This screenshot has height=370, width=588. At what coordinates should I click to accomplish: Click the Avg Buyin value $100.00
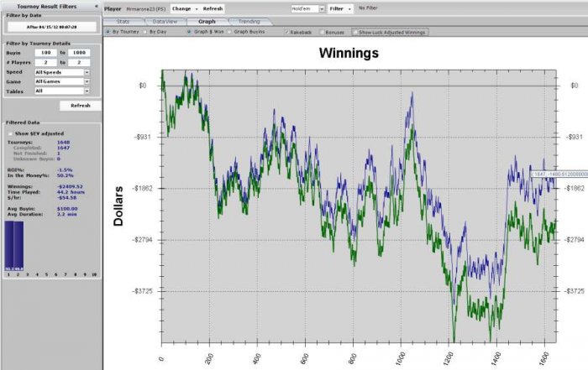pyautogui.click(x=67, y=209)
